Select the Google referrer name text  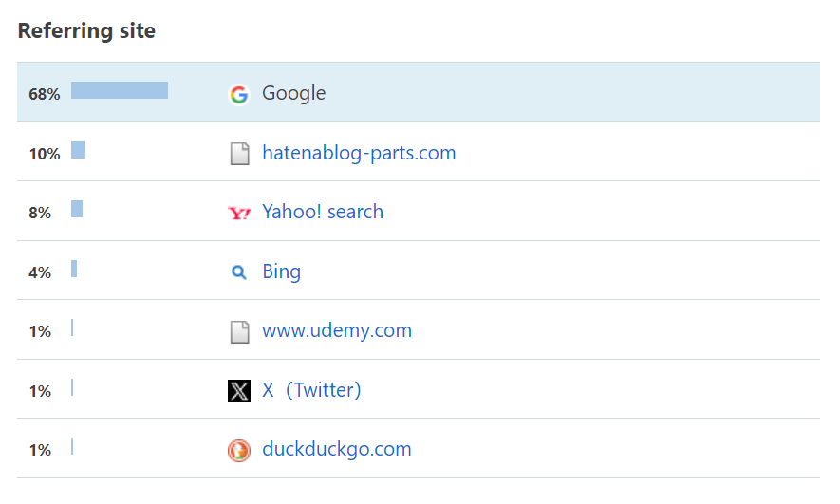click(293, 93)
